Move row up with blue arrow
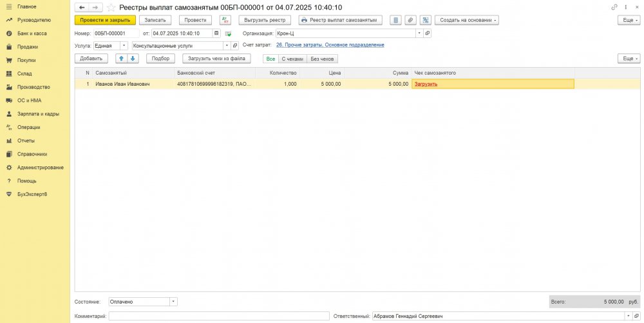The height and width of the screenshot is (323, 644). pos(120,59)
